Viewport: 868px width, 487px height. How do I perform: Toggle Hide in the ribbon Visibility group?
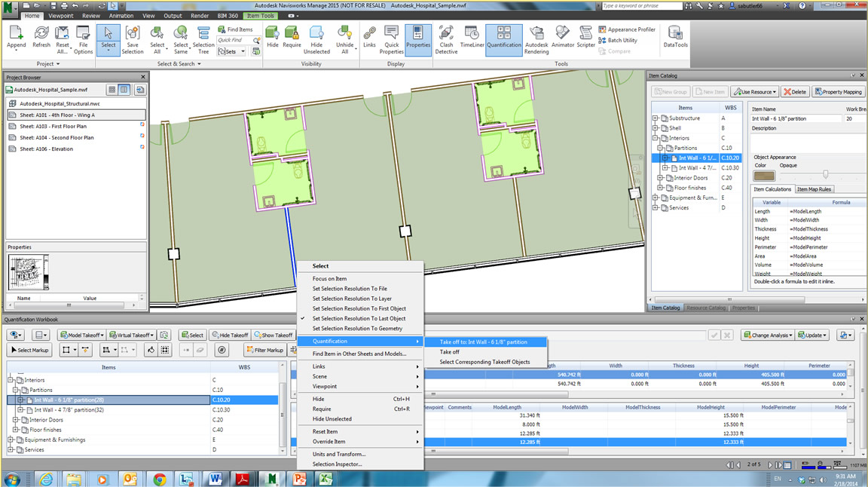[272, 38]
